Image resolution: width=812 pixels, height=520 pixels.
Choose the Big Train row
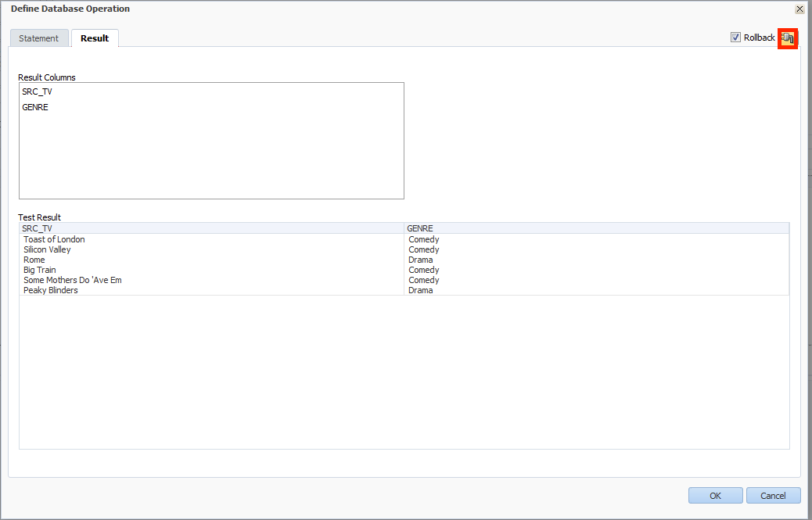click(x=40, y=270)
